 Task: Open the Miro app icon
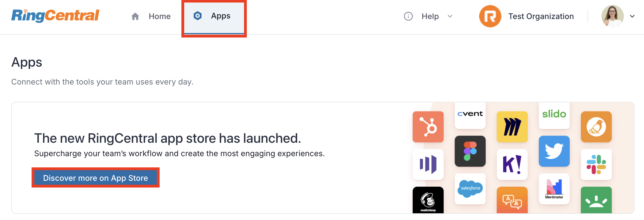coord(512,127)
